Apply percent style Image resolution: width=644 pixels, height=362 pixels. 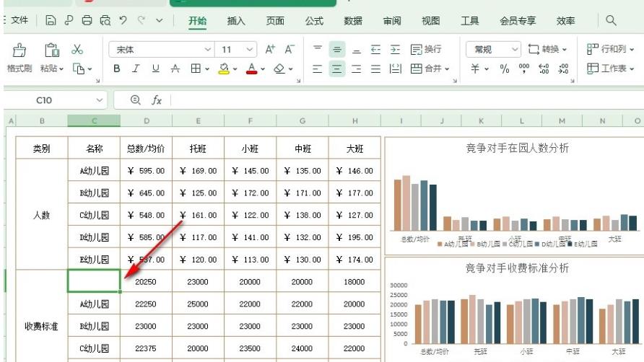coord(505,69)
